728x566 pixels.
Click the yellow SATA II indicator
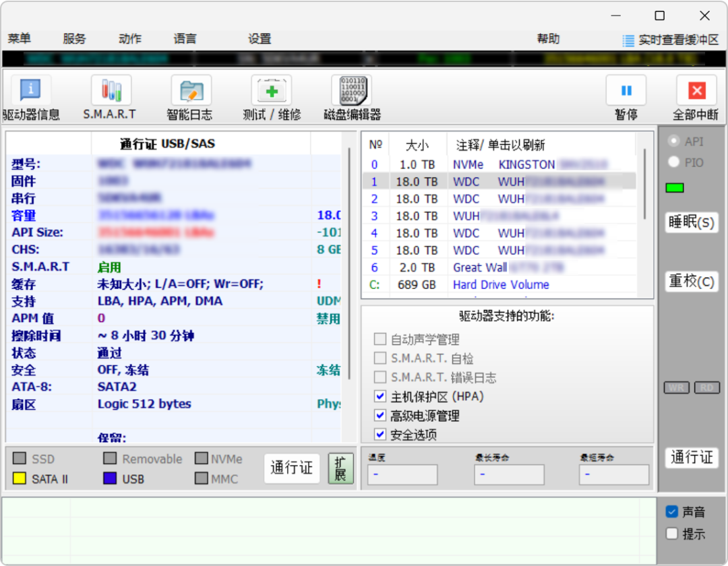(x=20, y=478)
